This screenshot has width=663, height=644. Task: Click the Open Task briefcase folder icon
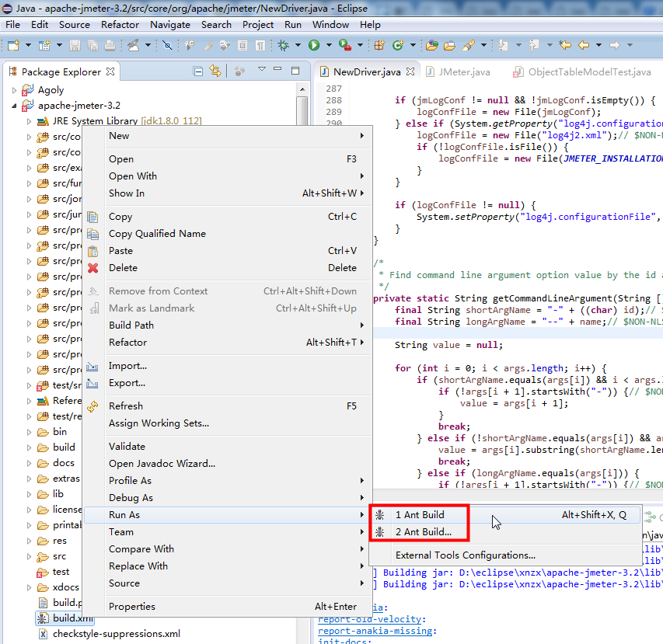449,45
